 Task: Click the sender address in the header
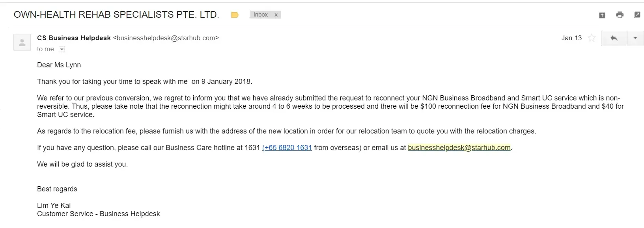coord(166,38)
